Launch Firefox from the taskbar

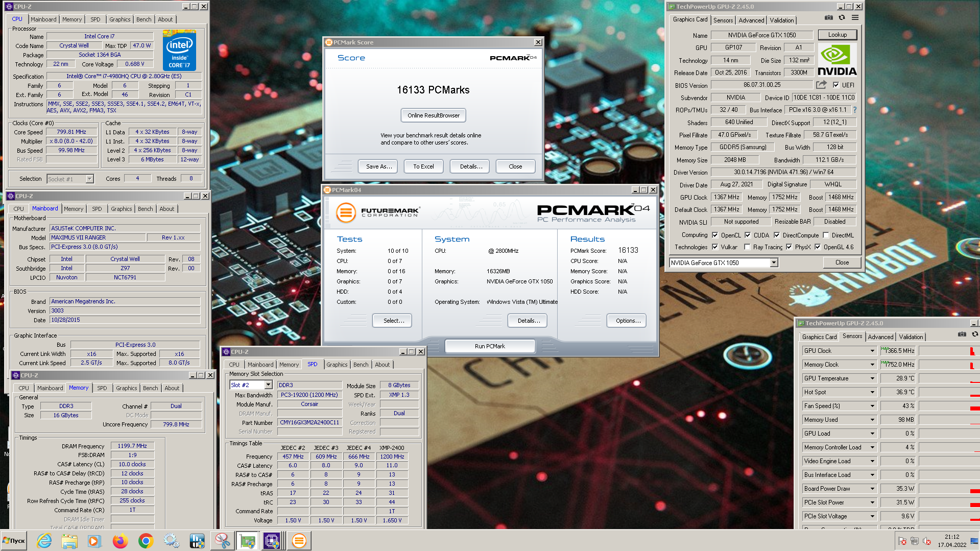(x=120, y=541)
